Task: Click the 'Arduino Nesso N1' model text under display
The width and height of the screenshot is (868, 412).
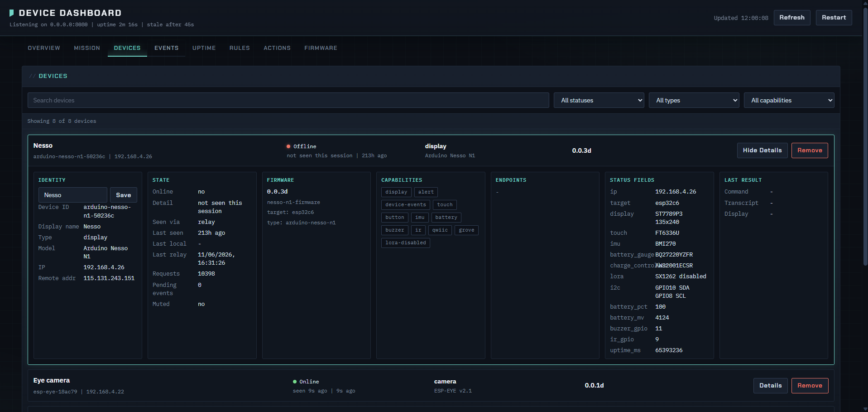Action: point(450,155)
